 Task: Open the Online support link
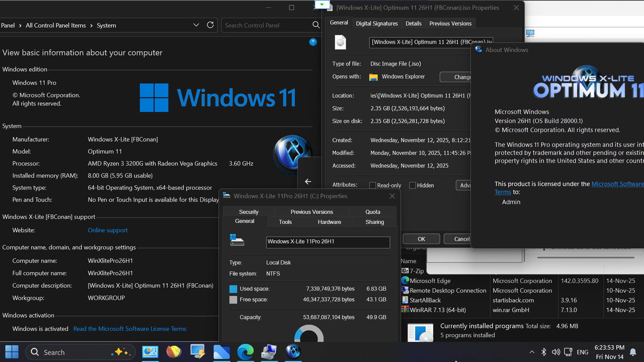pyautogui.click(x=107, y=230)
